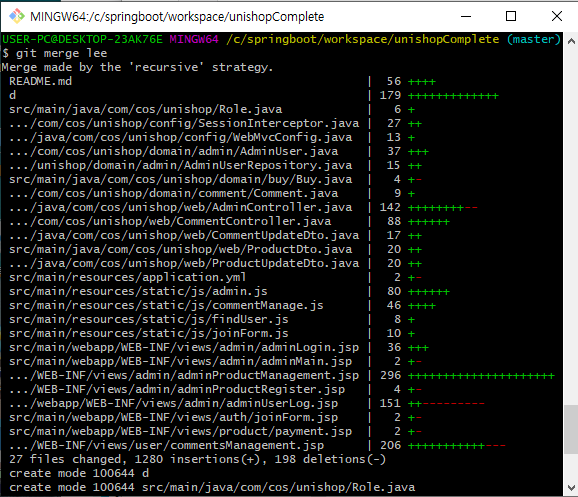The width and height of the screenshot is (578, 497).
Task: Click the change count 296
Action: (x=390, y=375)
